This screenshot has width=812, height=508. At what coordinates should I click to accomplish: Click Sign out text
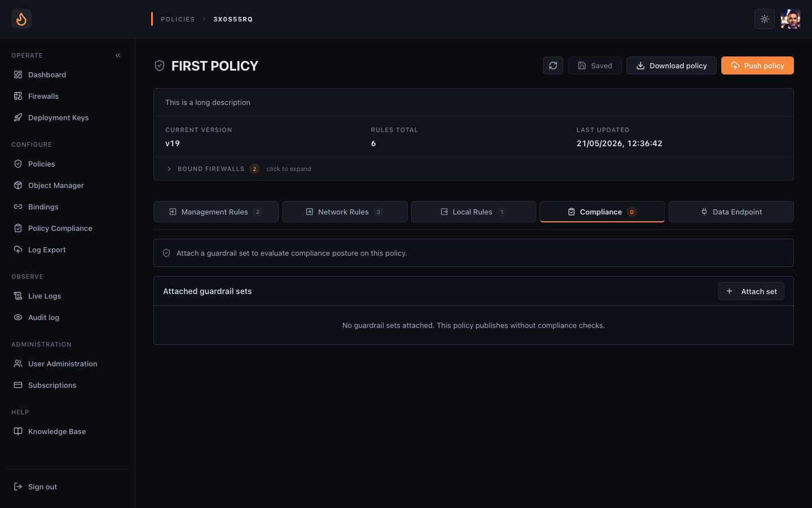(42, 487)
